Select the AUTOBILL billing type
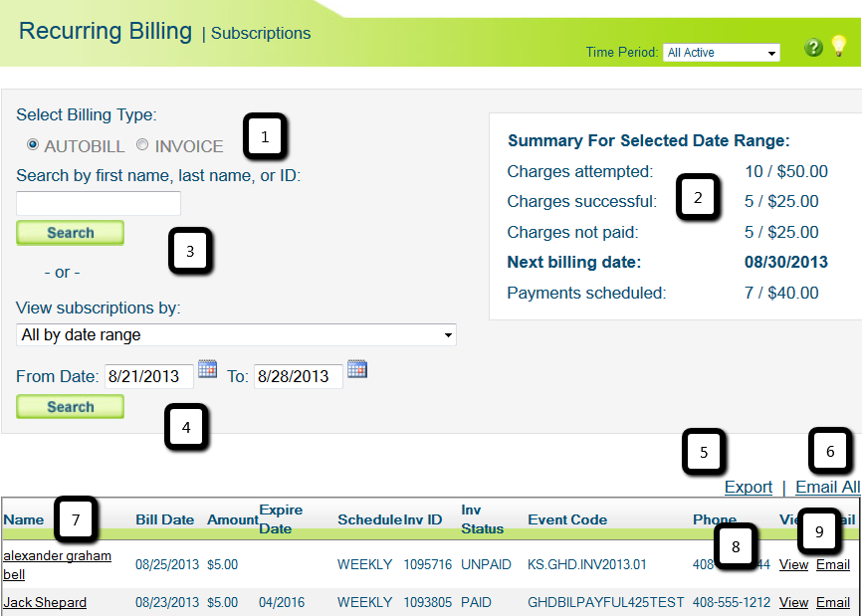 point(33,145)
